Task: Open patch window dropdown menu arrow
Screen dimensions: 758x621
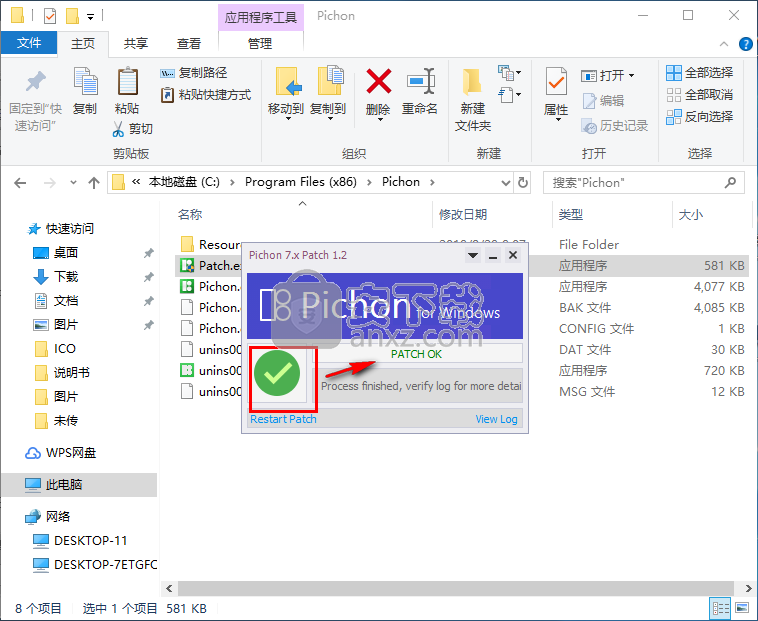Action: click(473, 255)
